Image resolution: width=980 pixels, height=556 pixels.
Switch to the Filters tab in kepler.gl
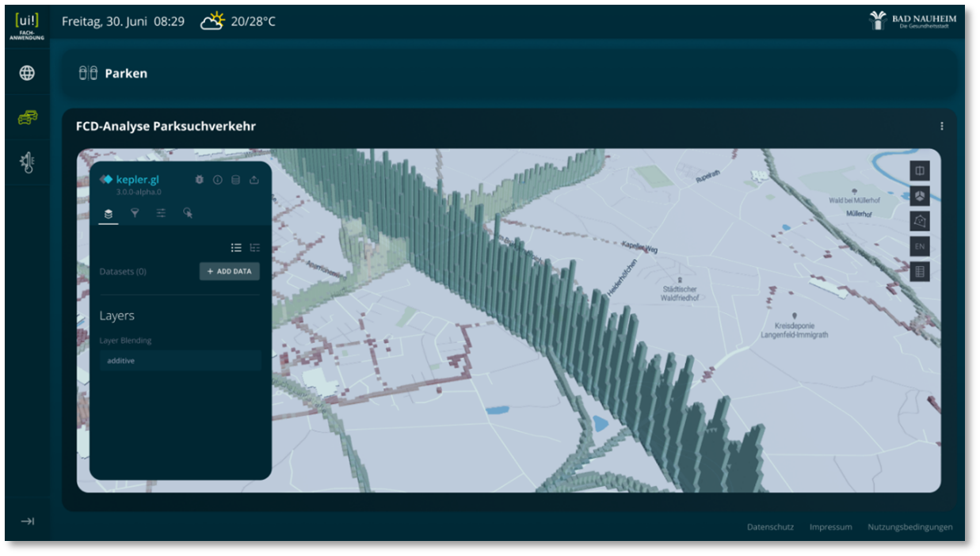135,213
